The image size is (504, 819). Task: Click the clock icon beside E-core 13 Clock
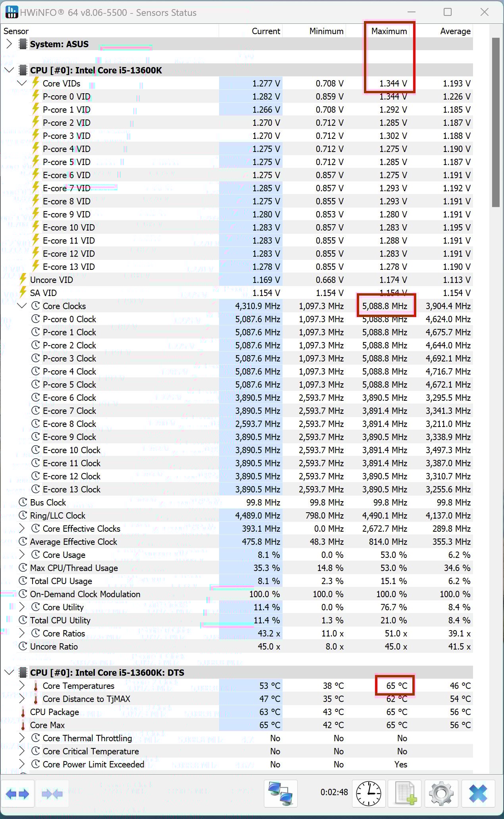tap(36, 489)
